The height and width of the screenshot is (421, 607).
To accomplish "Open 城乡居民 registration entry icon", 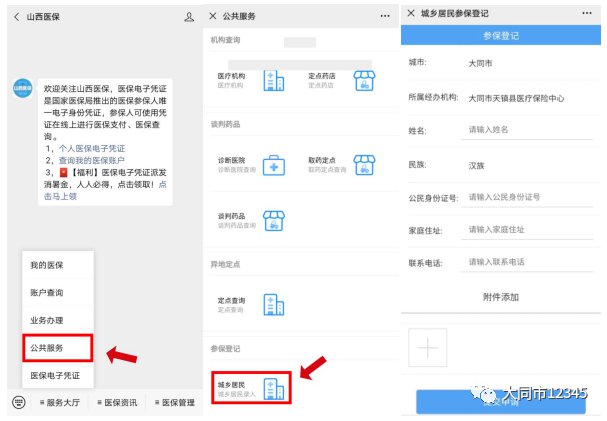I will [x=274, y=390].
